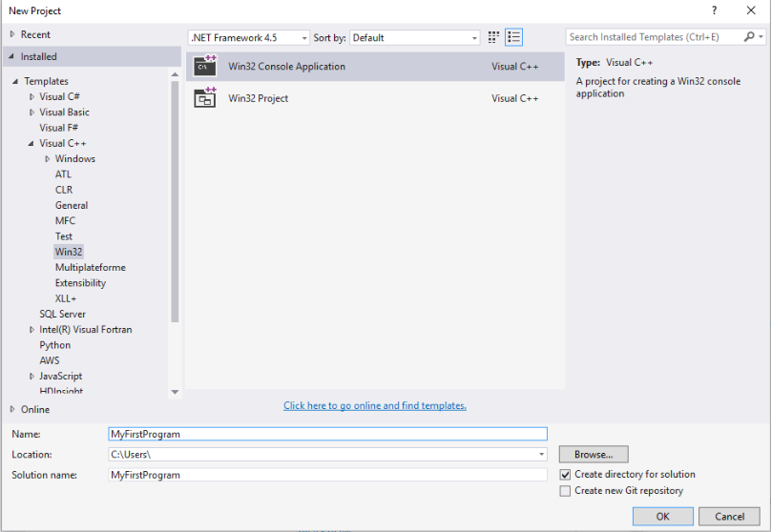Collapse the Templates tree node
This screenshot has width=771, height=532.
click(x=15, y=81)
